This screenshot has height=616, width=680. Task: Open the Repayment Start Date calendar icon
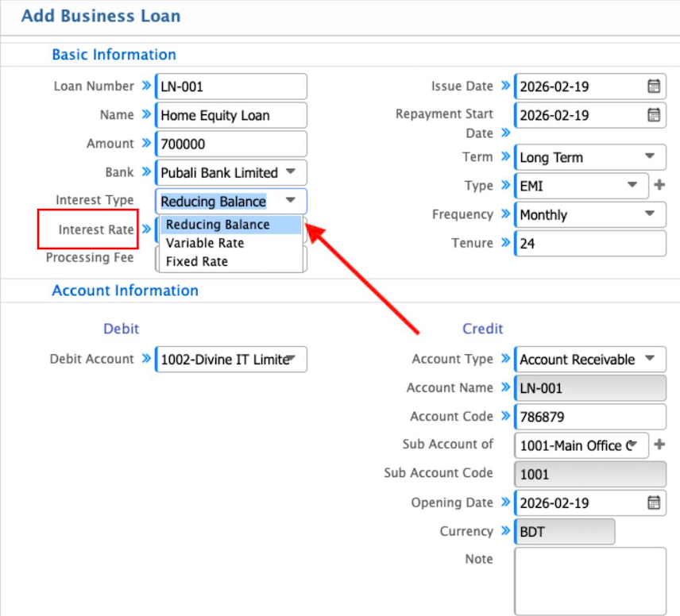pyautogui.click(x=654, y=115)
